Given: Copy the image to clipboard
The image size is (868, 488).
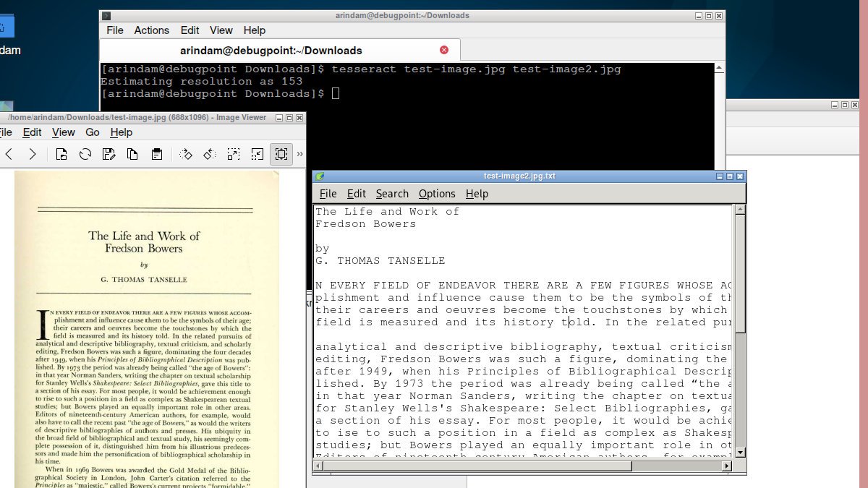Looking at the screenshot, I should 132,153.
